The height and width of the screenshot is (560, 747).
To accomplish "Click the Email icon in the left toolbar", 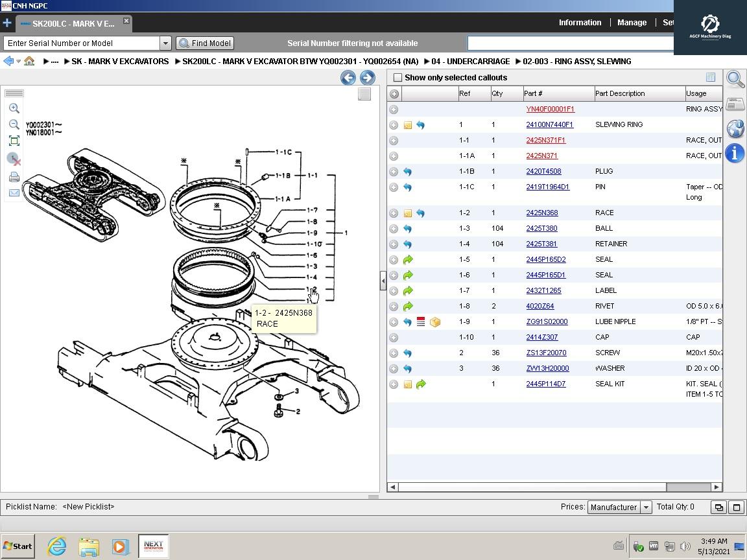I will tap(14, 193).
